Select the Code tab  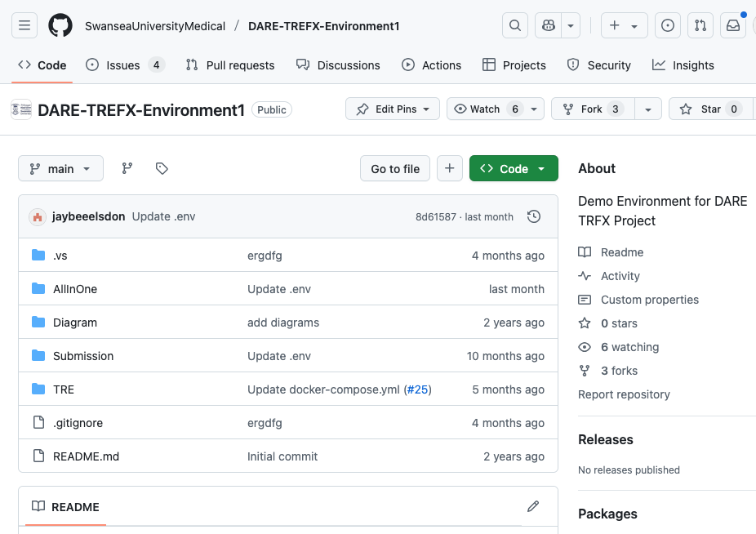(42, 65)
